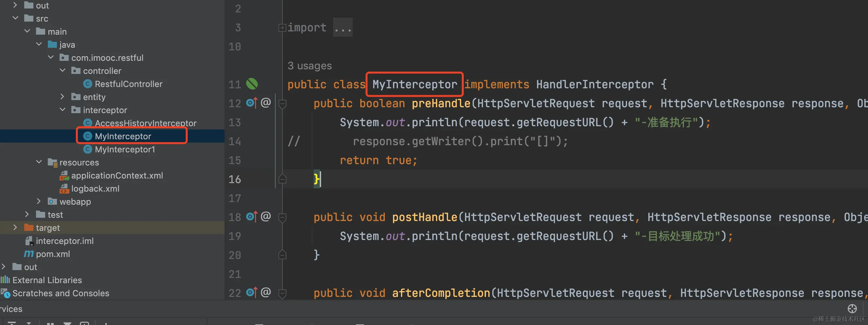The width and height of the screenshot is (868, 325).
Task: Click the Scratches and Consoles icon
Action: click(x=5, y=293)
